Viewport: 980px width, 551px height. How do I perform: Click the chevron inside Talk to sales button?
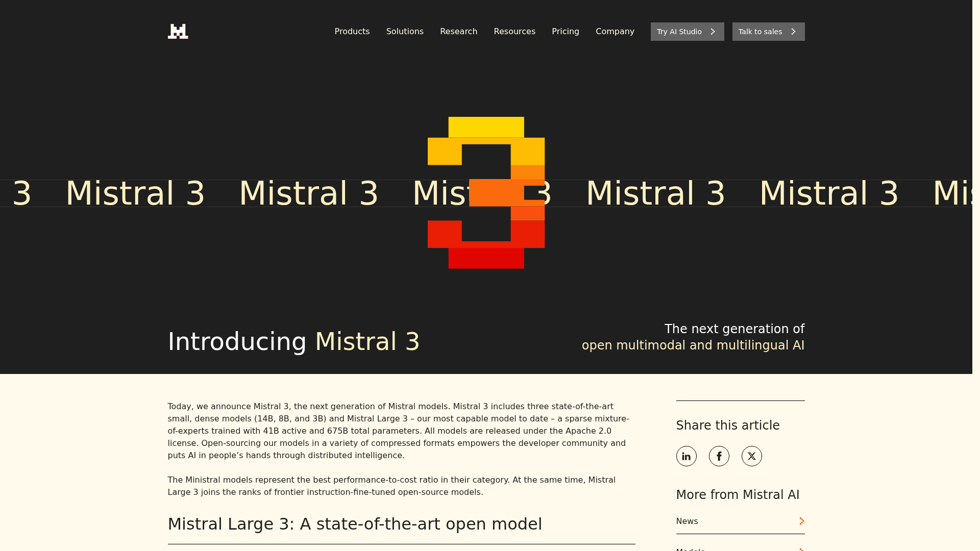pyautogui.click(x=793, y=31)
